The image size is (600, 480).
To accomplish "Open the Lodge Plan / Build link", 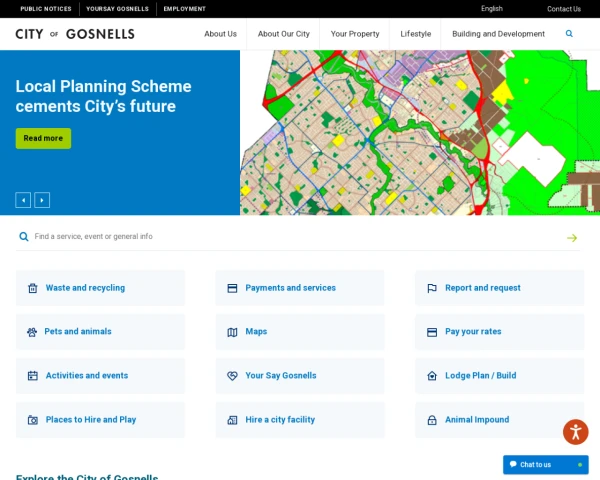I will 499,376.
